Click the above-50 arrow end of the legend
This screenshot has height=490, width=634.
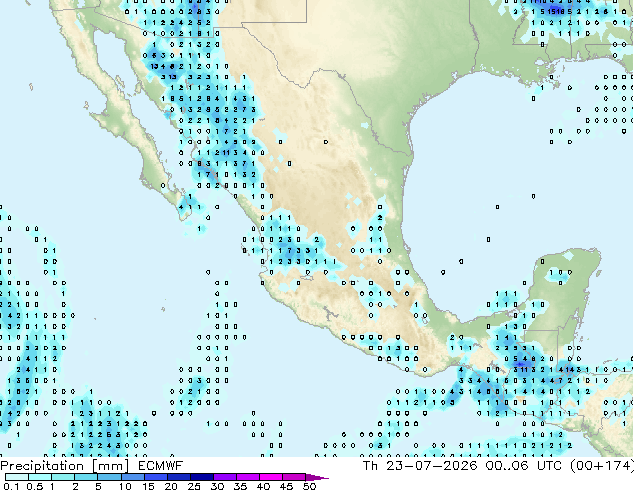click(317, 477)
